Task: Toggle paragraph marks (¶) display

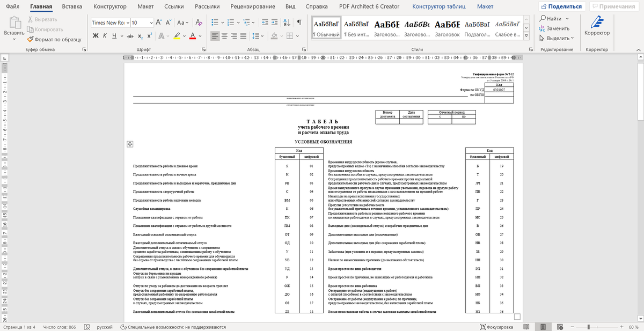Action: coord(299,23)
